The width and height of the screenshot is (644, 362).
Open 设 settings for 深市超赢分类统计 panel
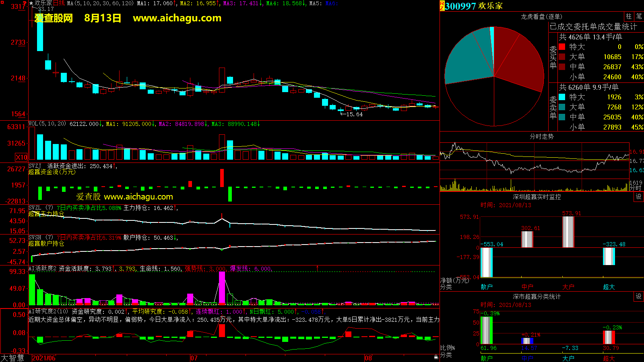638,296
